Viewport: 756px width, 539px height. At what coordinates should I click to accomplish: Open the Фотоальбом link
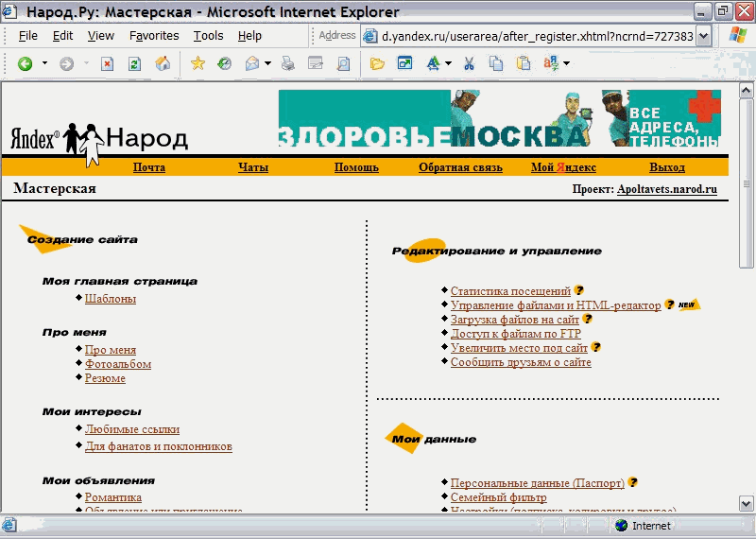(118, 364)
